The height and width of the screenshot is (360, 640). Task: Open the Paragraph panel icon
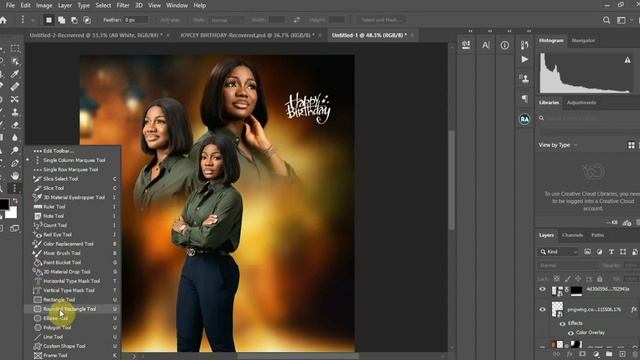pos(524,98)
